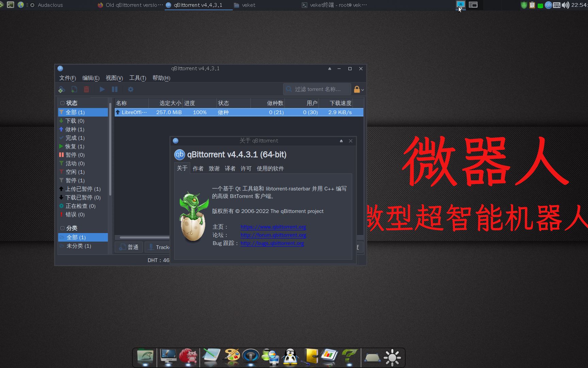Select the 下载 (0) filter
Viewport: 588px width, 368px height.
pos(83,121)
